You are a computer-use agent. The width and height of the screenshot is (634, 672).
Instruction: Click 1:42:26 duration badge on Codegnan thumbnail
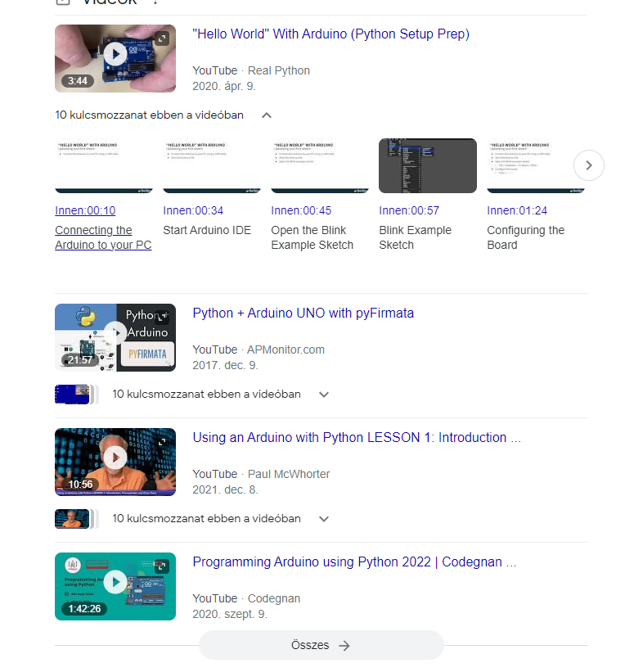(84, 609)
